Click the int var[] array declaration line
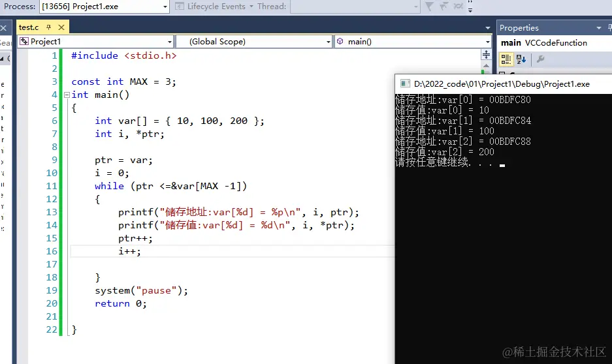 coord(180,121)
